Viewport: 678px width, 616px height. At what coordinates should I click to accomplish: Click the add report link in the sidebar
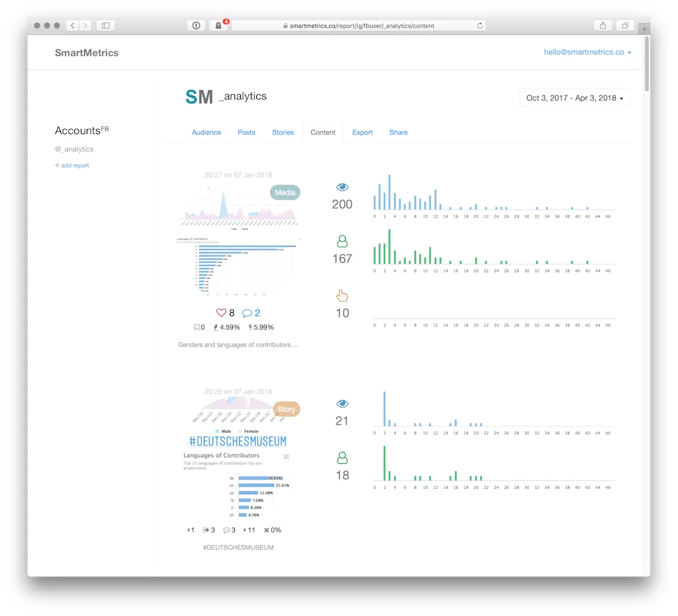pyautogui.click(x=72, y=165)
